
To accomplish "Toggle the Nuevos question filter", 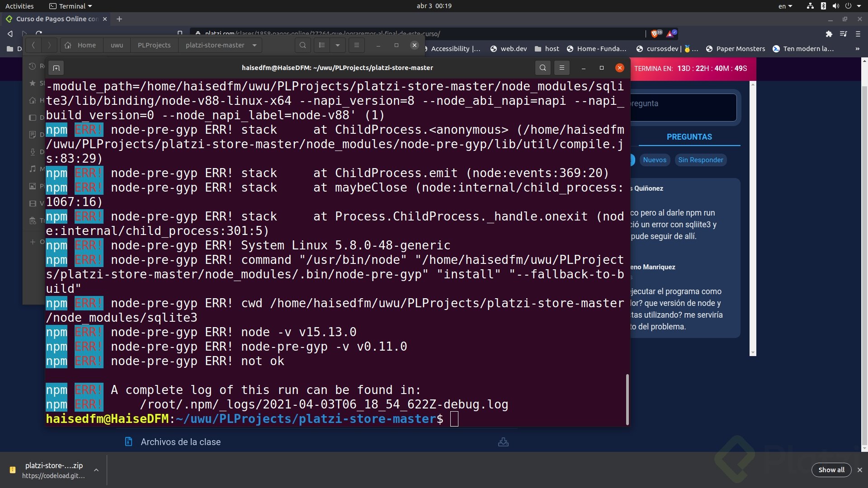I will 655,160.
